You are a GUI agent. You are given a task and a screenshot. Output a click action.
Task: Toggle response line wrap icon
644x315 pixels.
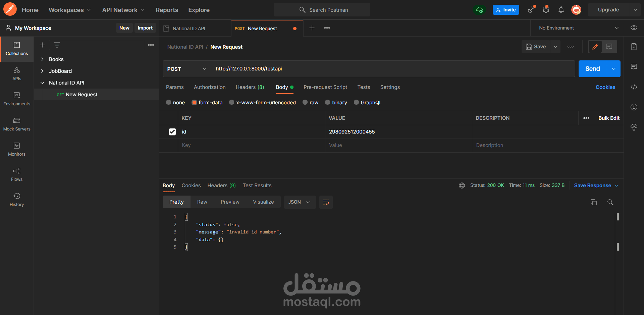coord(326,202)
